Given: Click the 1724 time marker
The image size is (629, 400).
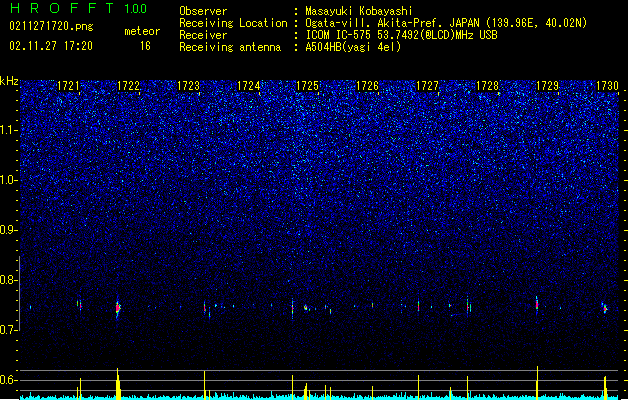Looking at the screenshot, I should (x=248, y=86).
